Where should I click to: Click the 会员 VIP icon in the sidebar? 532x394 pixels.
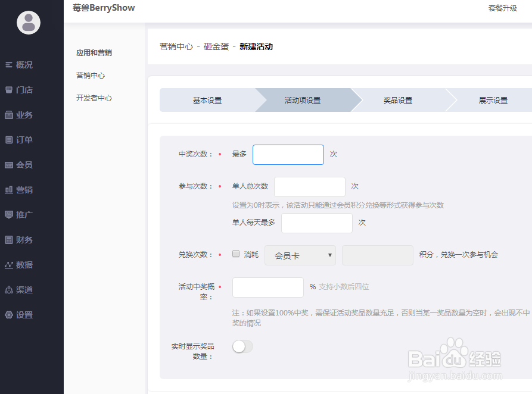tap(9, 165)
